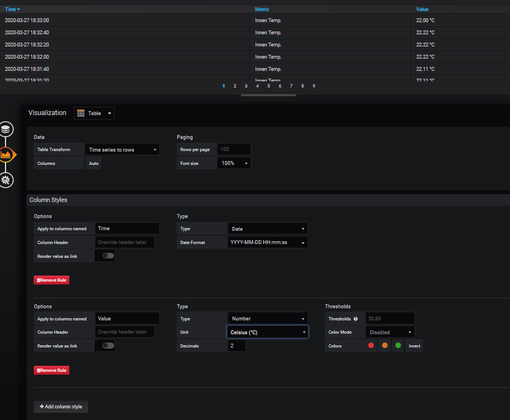Viewport: 510px width, 420px height.
Task: Remove the Time column style rule
Action: 51,280
